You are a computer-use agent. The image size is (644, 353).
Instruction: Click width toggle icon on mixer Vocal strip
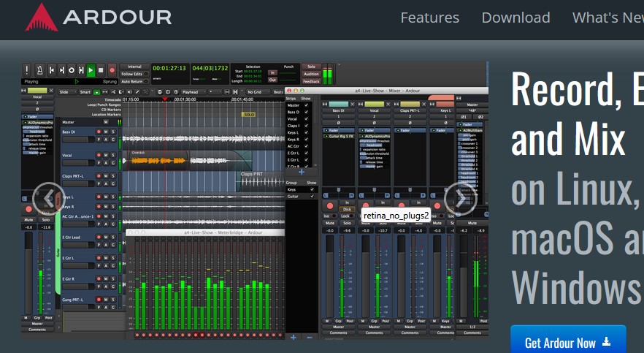[x=361, y=105]
